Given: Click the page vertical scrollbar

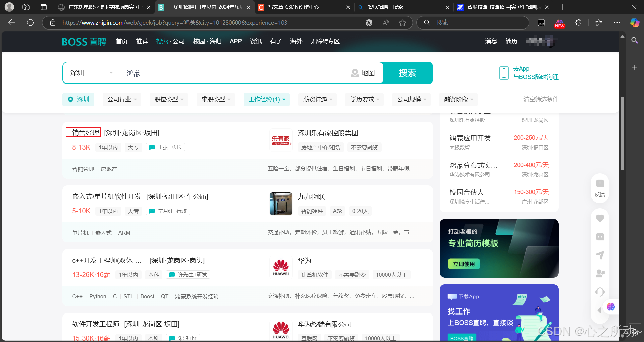Looking at the screenshot, I should [x=622, y=133].
